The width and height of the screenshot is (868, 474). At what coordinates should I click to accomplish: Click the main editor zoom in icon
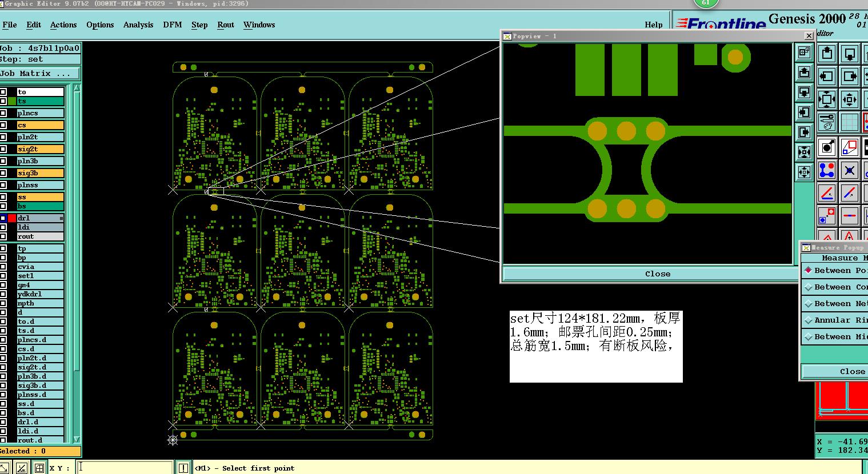827,99
